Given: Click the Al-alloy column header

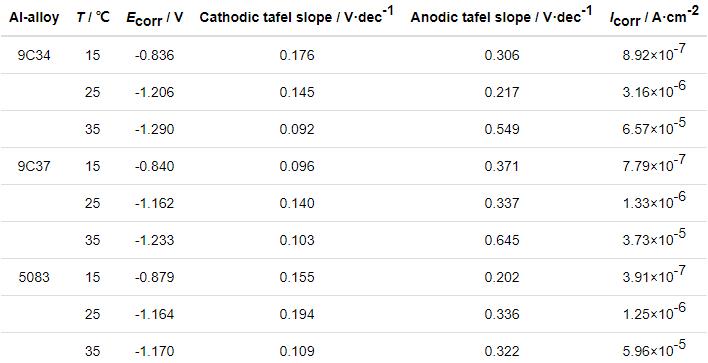Looking at the screenshot, I should (x=34, y=18).
